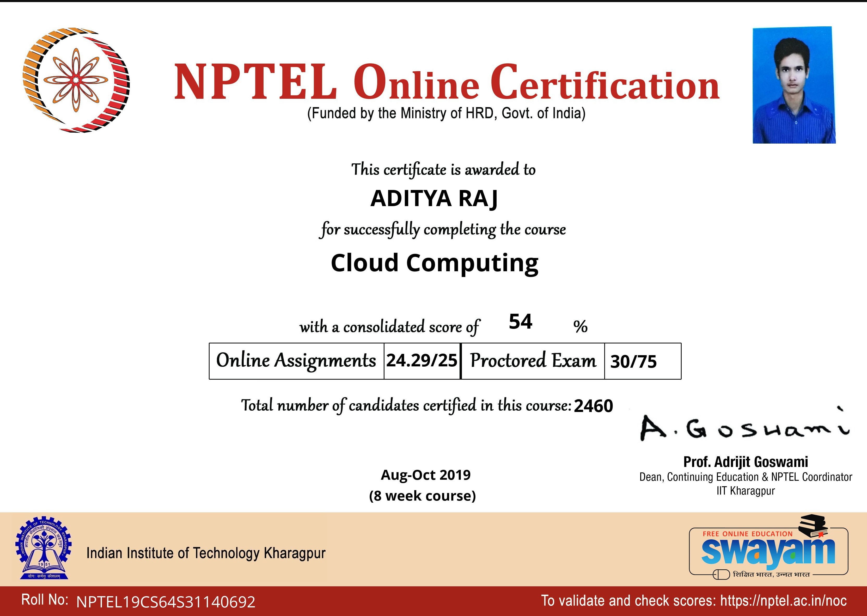The height and width of the screenshot is (616, 867).
Task: Click "(Funded by the Ministry of HRD, Govt. of India)"
Action: (x=446, y=113)
